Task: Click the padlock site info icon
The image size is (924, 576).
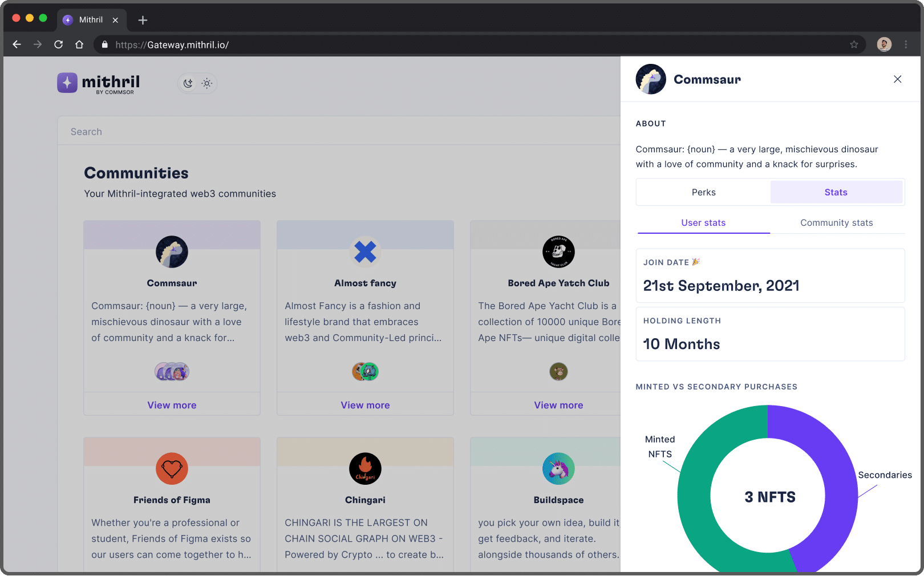Action: pyautogui.click(x=104, y=44)
